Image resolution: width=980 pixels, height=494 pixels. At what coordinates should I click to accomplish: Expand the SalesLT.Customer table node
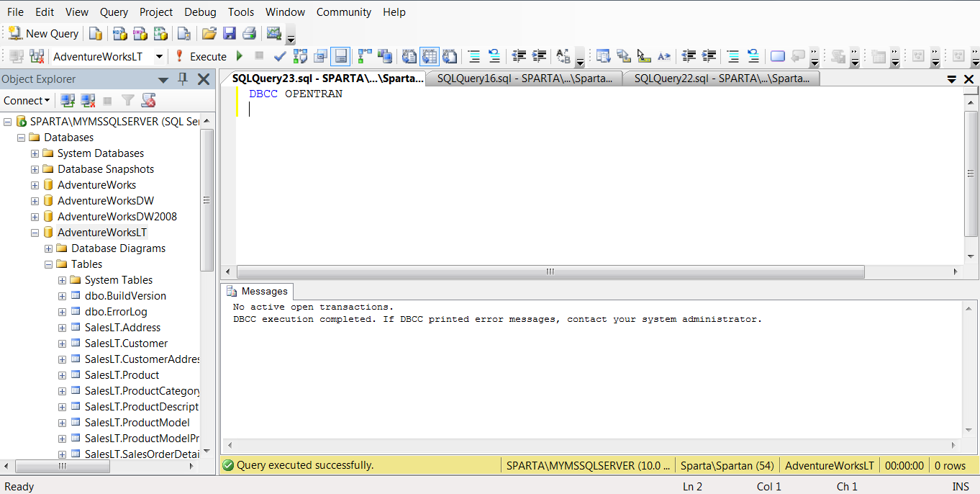63,343
